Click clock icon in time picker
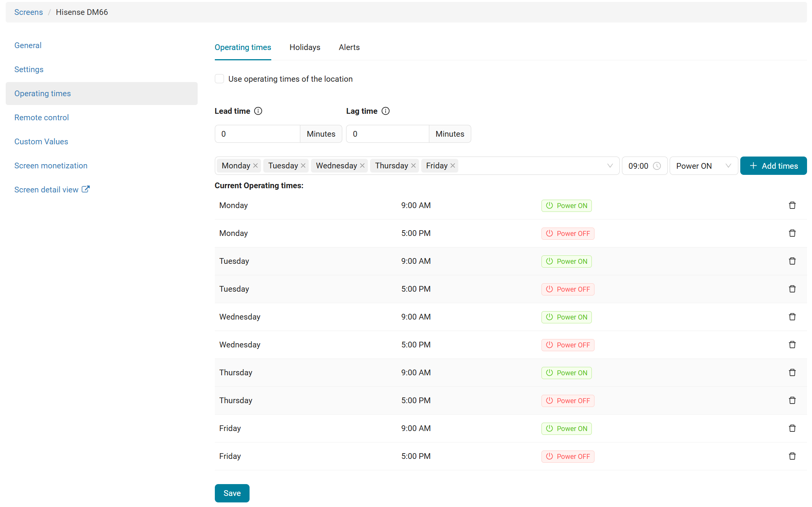Screen dimensions: 812x507 tap(657, 166)
